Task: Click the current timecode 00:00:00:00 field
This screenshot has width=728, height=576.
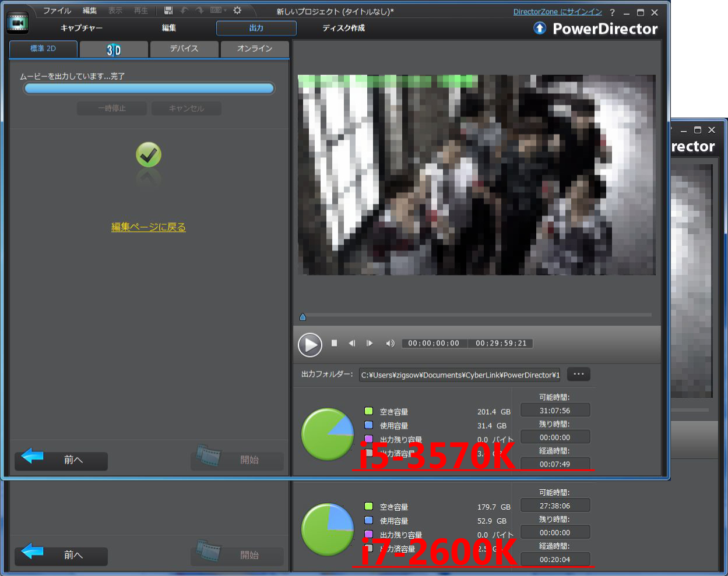Action: click(434, 344)
